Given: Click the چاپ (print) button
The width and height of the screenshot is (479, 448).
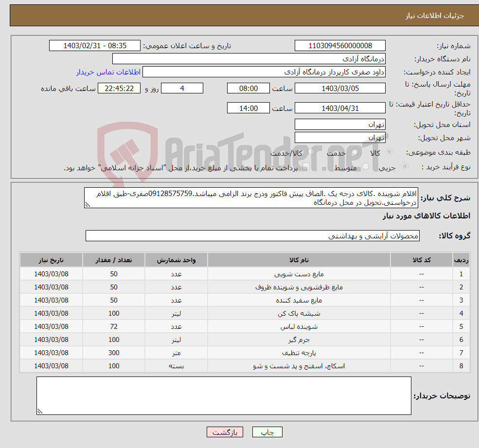Looking at the screenshot, I should click(267, 432).
